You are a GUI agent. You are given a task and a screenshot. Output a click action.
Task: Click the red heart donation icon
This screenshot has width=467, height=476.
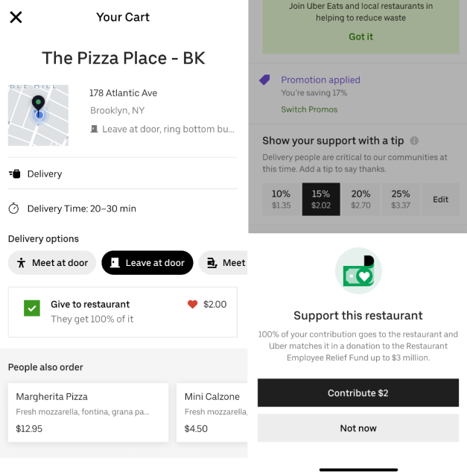click(192, 304)
